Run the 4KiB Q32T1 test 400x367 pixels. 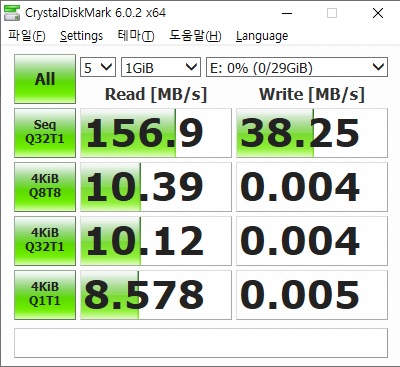[45, 241]
